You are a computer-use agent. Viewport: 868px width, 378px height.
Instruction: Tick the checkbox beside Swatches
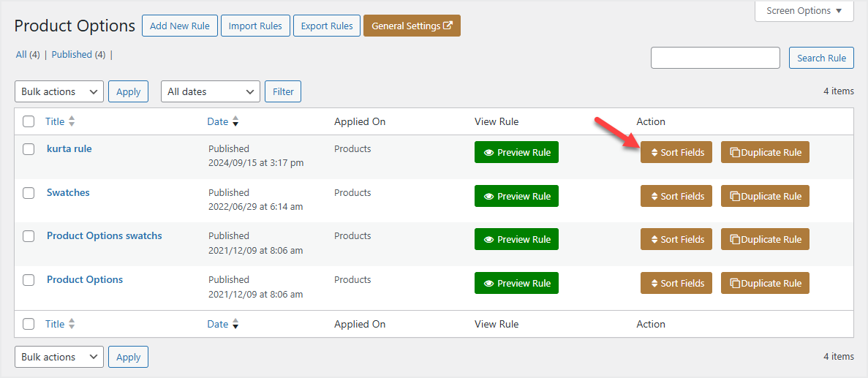click(29, 193)
